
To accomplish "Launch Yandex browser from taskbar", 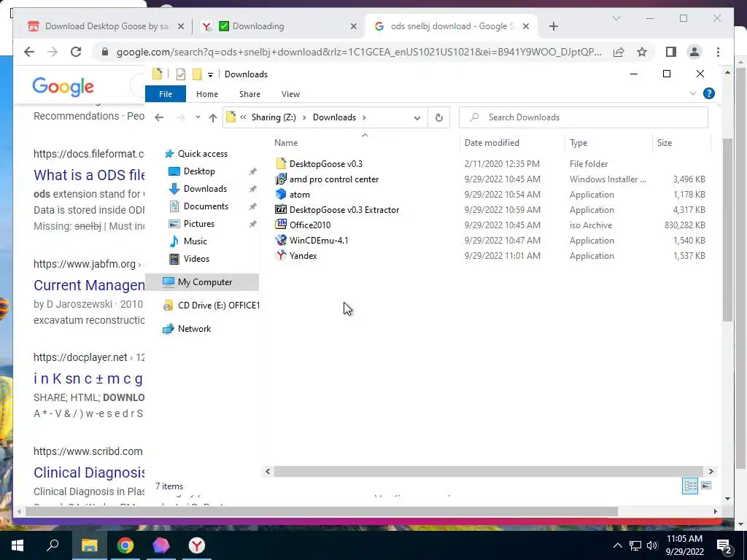I will click(x=196, y=545).
